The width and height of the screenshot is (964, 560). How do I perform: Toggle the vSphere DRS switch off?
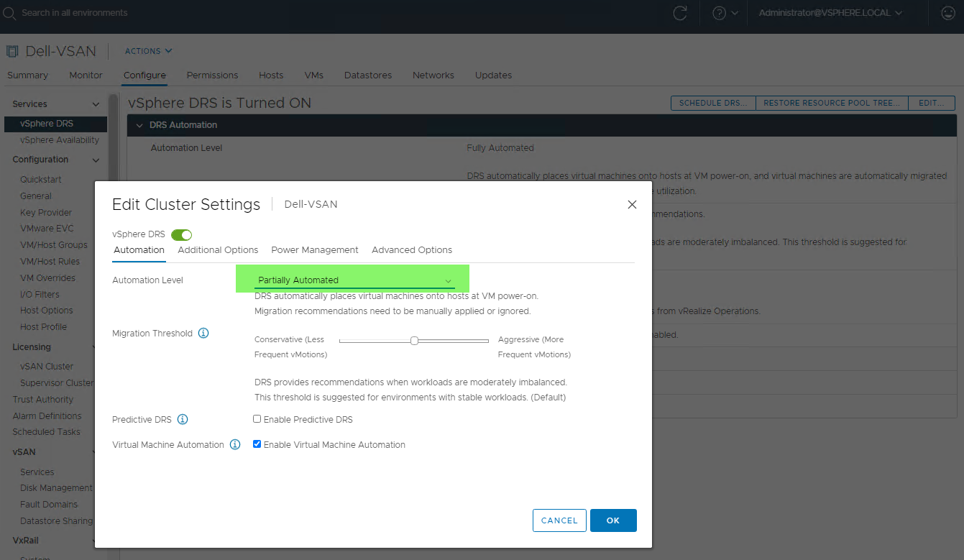point(181,234)
